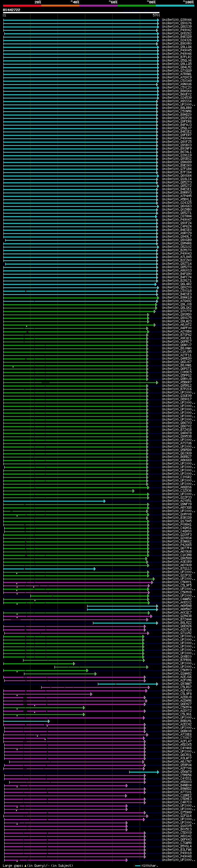Click hit label UniRef100_Q7XQQ9

click(x=176, y=71)
